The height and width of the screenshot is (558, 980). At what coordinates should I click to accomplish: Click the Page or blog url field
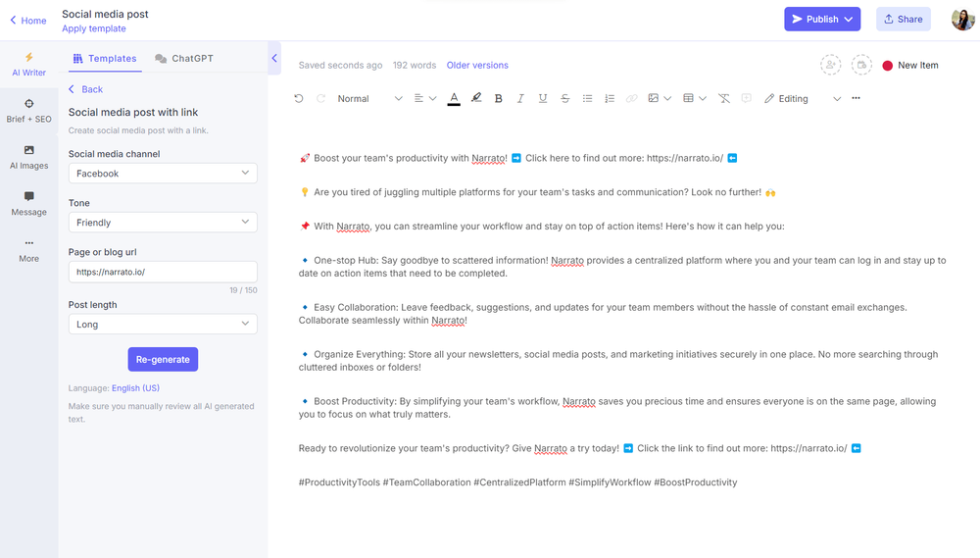(163, 272)
